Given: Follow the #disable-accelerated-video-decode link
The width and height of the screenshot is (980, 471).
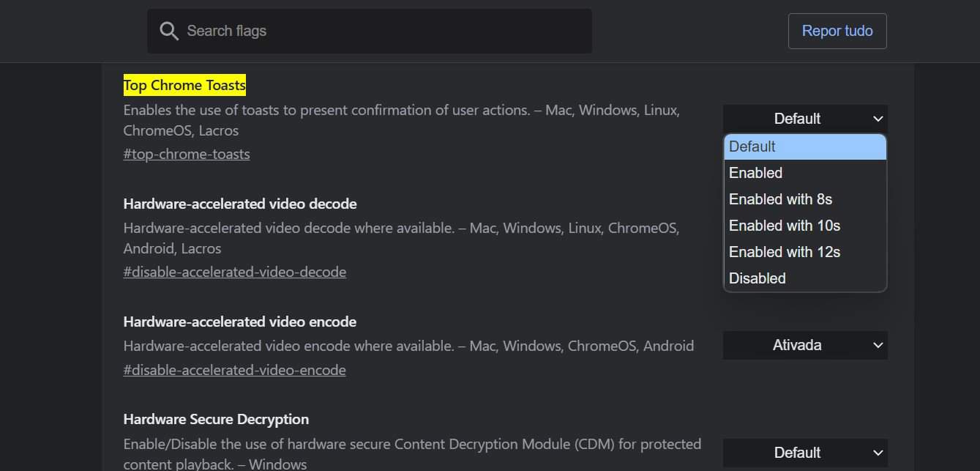Looking at the screenshot, I should [234, 272].
